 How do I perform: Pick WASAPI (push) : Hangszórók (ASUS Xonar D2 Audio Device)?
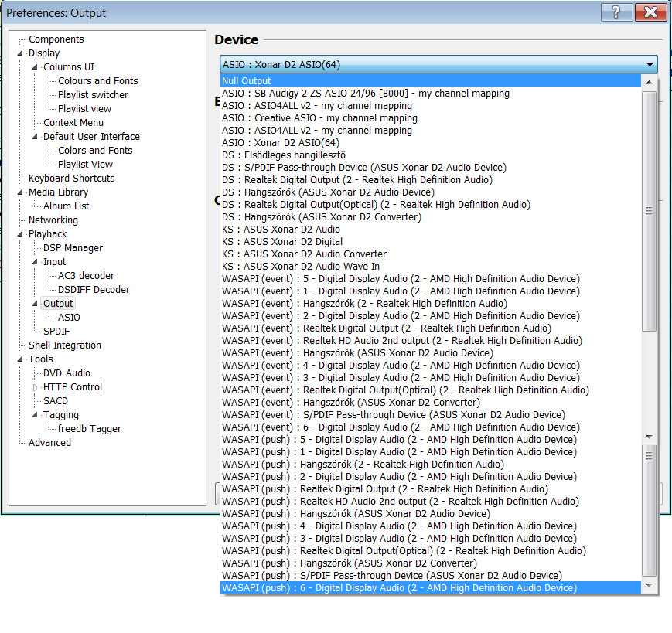431,513
